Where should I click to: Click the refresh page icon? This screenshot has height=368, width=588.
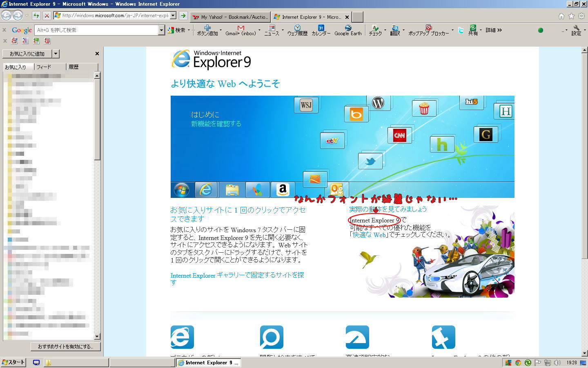coord(36,16)
